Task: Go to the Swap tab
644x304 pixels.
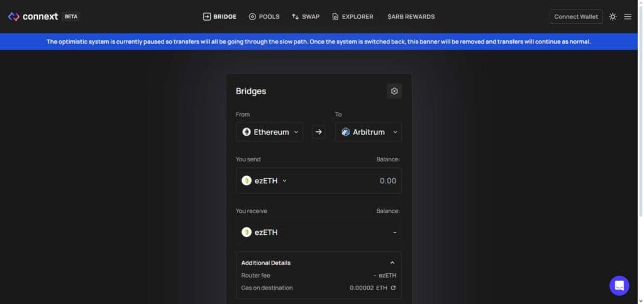Action: [x=306, y=17]
